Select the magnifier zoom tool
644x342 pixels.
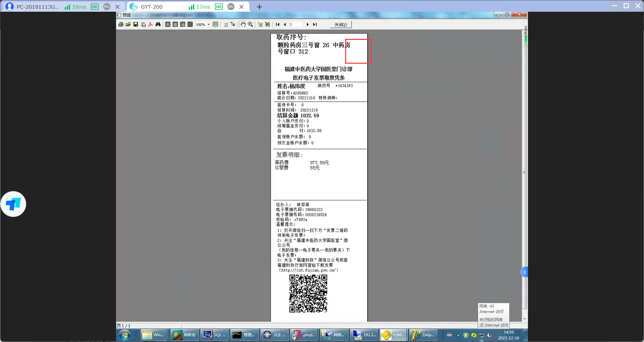click(251, 24)
